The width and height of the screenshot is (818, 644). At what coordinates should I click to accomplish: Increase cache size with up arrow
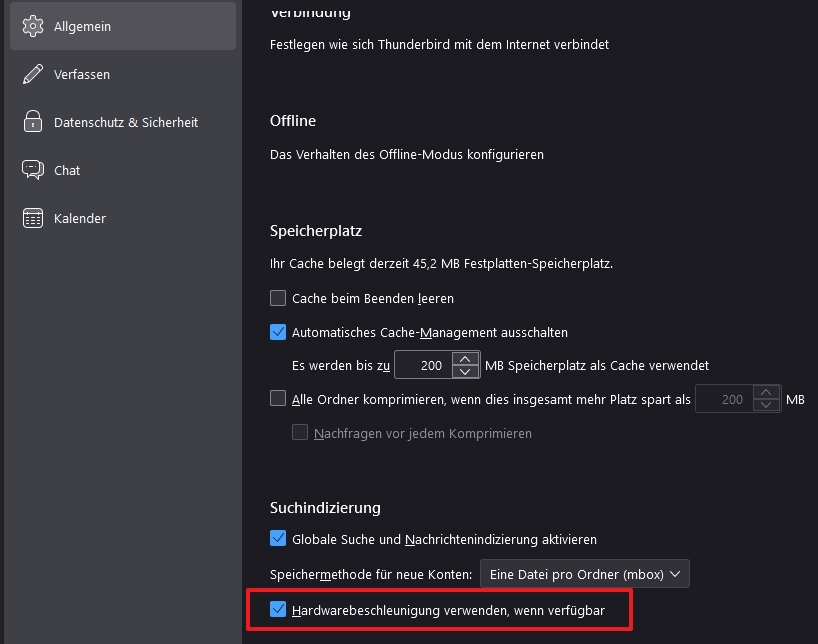coord(466,359)
